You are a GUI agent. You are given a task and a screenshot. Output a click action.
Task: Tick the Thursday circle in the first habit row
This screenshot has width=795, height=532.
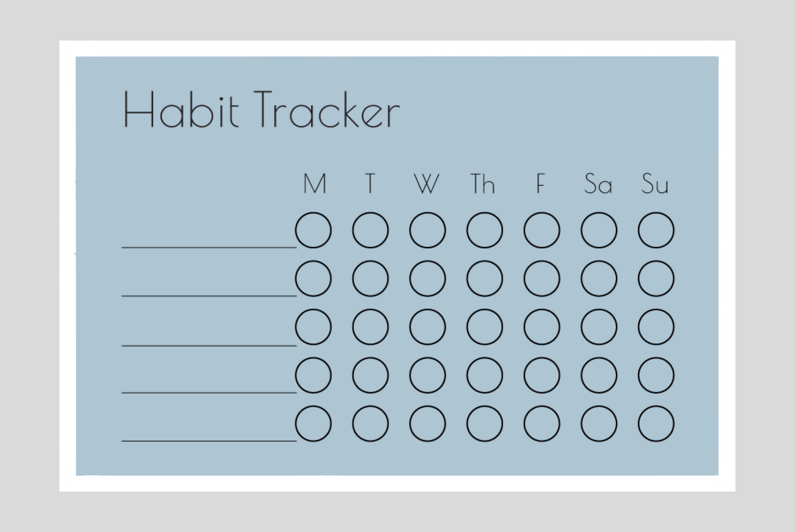[x=485, y=230]
